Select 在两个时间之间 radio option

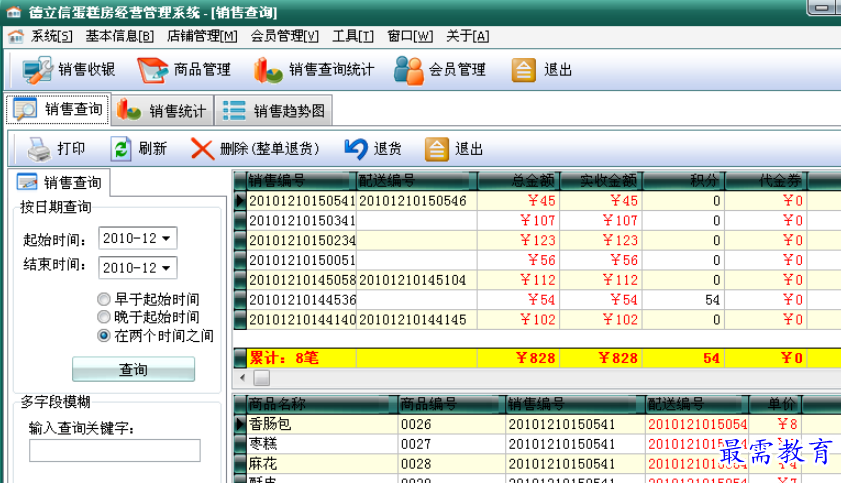click(104, 336)
